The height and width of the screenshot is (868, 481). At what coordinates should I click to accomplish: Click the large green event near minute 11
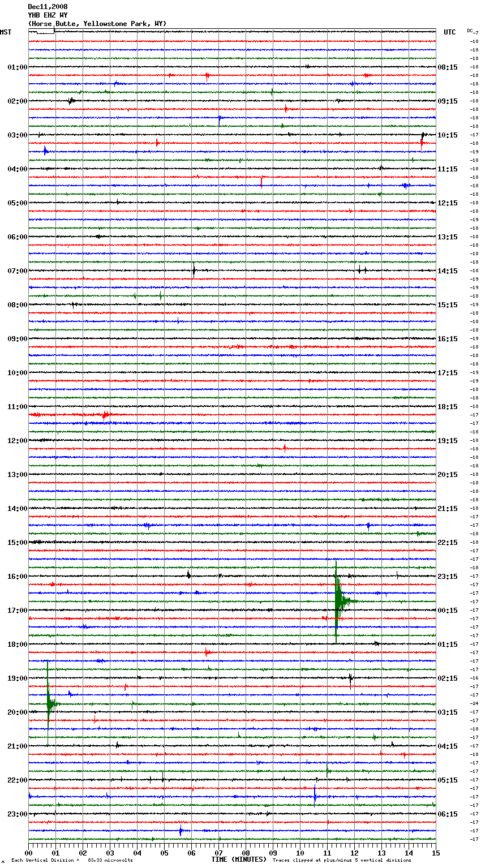338,601
